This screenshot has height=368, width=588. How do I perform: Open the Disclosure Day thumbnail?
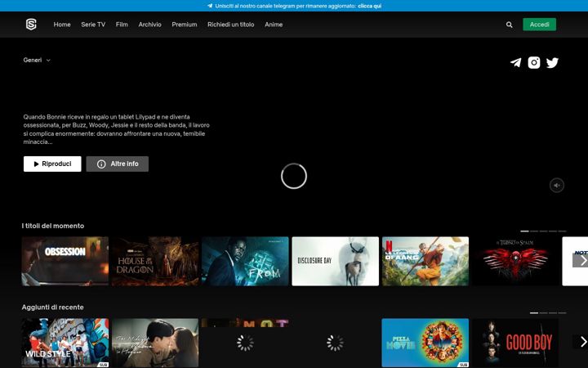click(336, 261)
